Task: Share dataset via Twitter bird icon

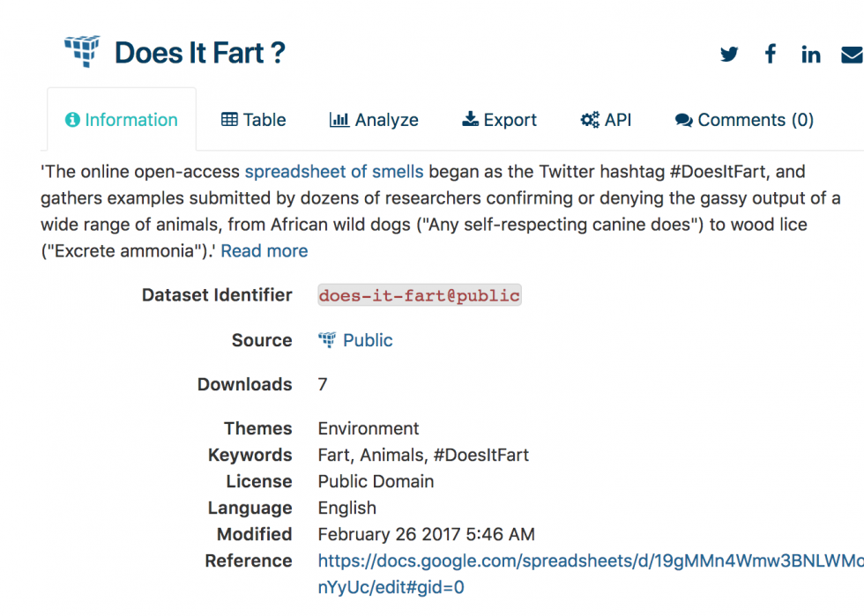Action: pos(728,54)
